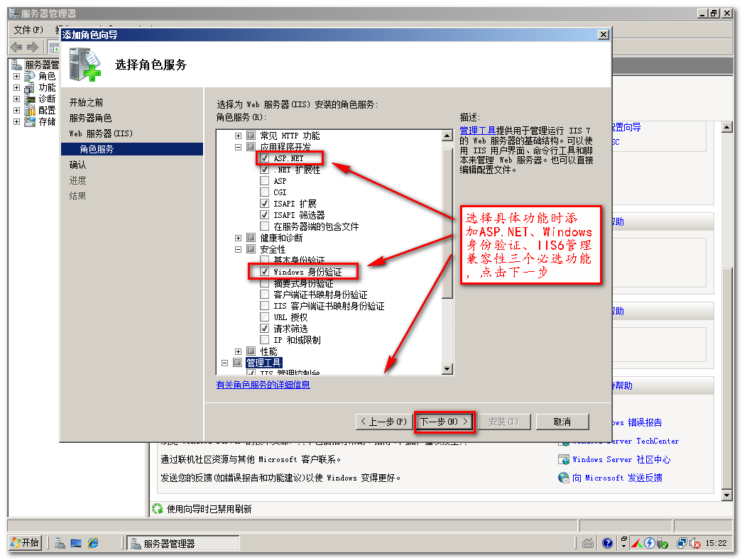Click the 下一步(N) button
742x560 pixels.
pos(444,422)
